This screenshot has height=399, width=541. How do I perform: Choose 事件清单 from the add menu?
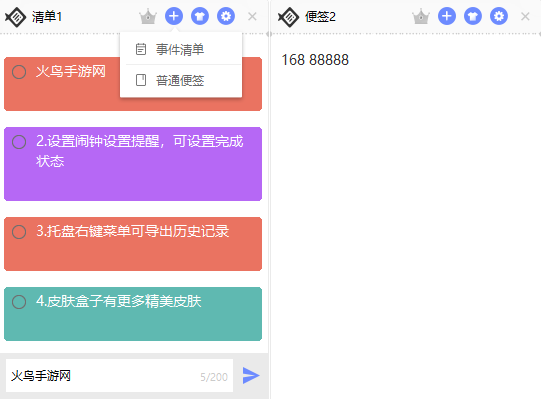(x=181, y=49)
